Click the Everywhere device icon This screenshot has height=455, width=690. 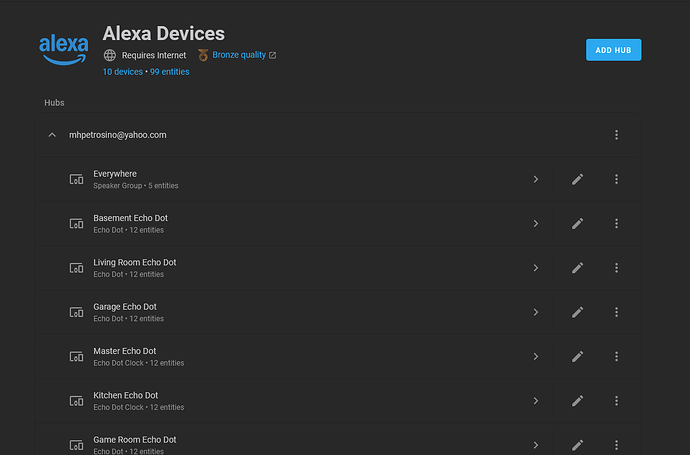point(77,179)
